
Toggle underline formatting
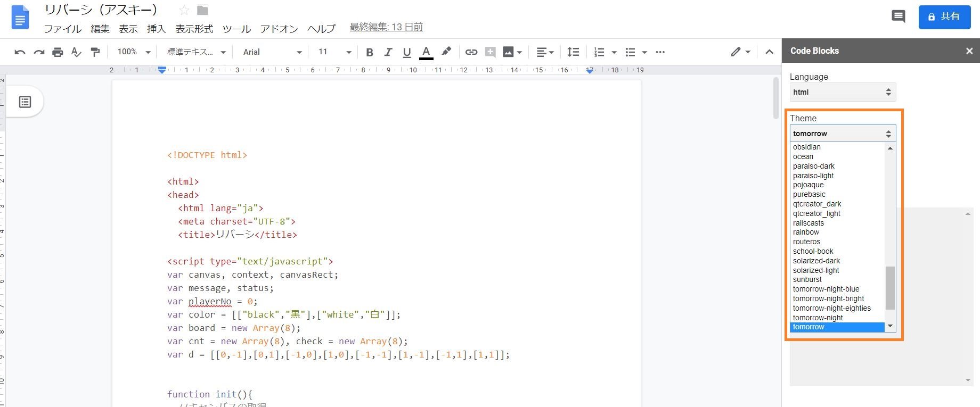point(407,52)
